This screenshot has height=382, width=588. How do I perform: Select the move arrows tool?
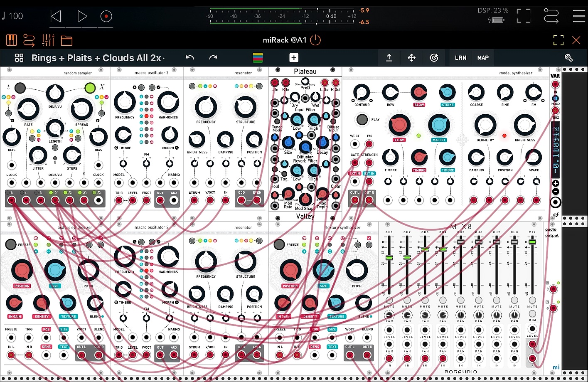coord(411,58)
